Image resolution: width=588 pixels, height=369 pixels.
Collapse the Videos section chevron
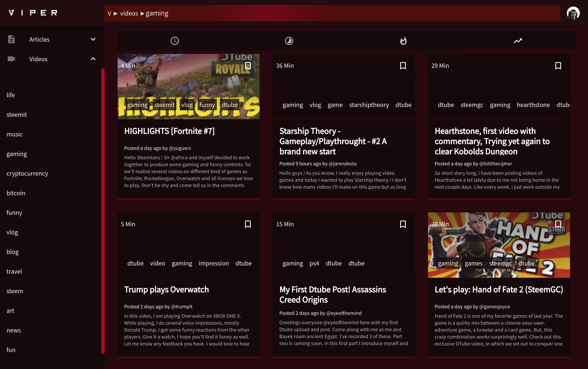coord(93,59)
